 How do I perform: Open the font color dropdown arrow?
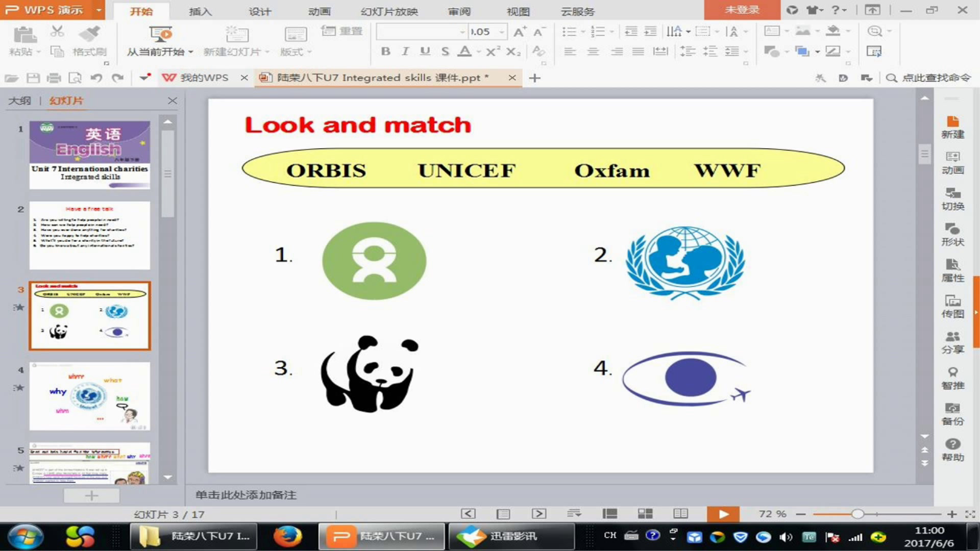(x=479, y=52)
